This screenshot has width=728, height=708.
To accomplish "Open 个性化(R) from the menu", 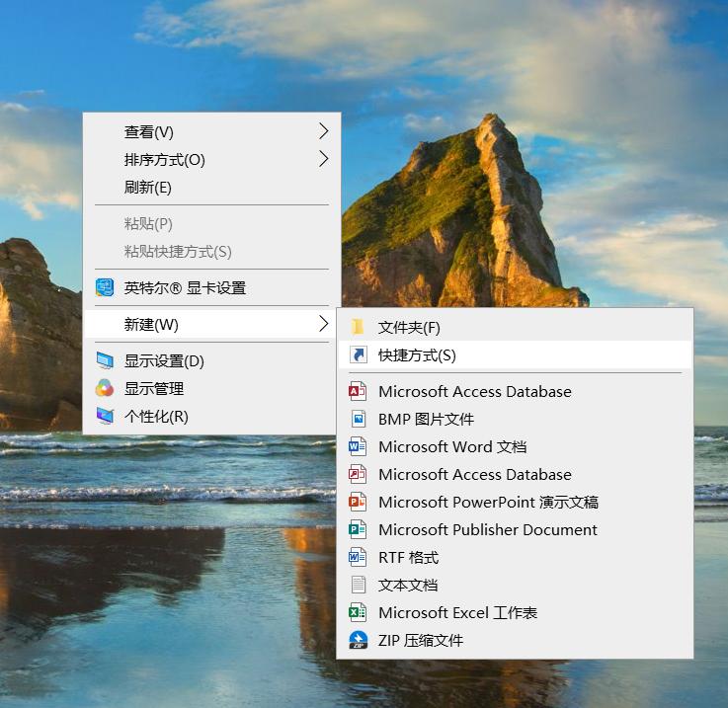I will pyautogui.click(x=211, y=416).
